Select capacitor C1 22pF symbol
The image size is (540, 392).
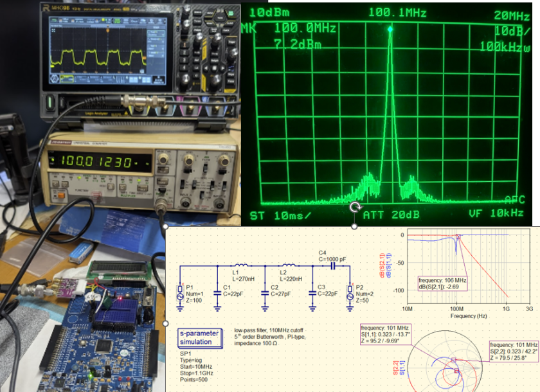(218, 292)
